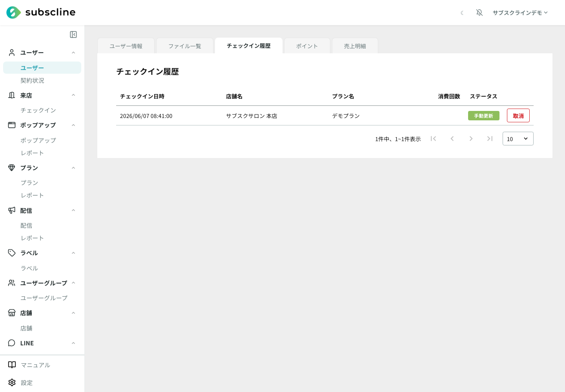This screenshot has height=392, width=565.
Task: Click the ラベル tag icon
Action: tap(12, 253)
